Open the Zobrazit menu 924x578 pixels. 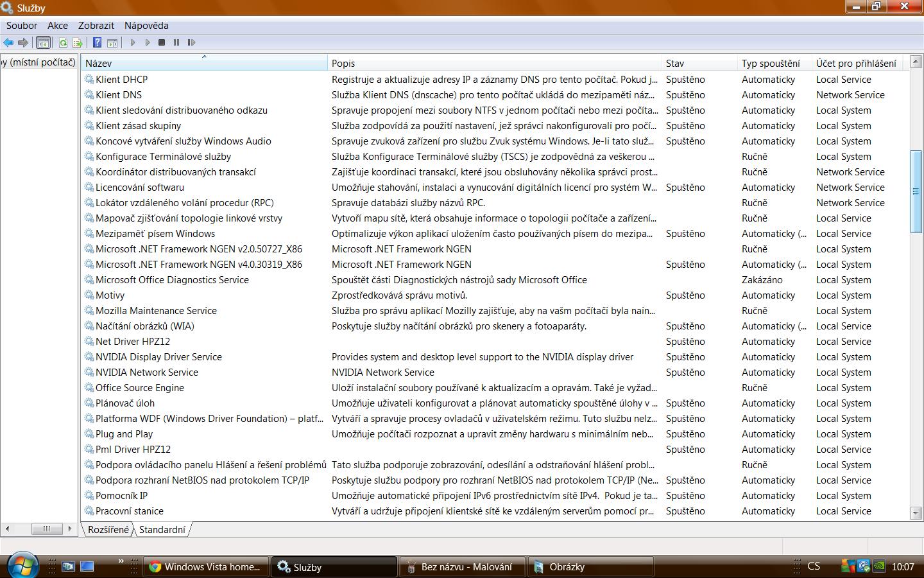pos(96,26)
